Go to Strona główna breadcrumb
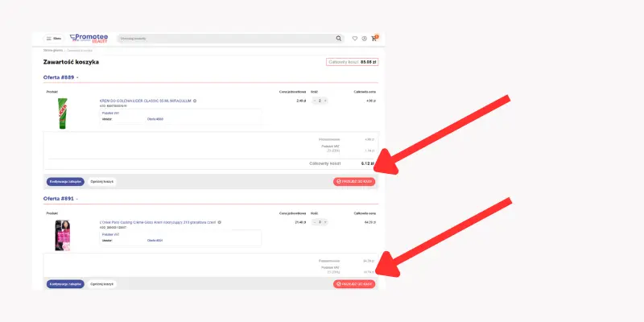Viewport: 644px width, 322px height. click(53, 50)
